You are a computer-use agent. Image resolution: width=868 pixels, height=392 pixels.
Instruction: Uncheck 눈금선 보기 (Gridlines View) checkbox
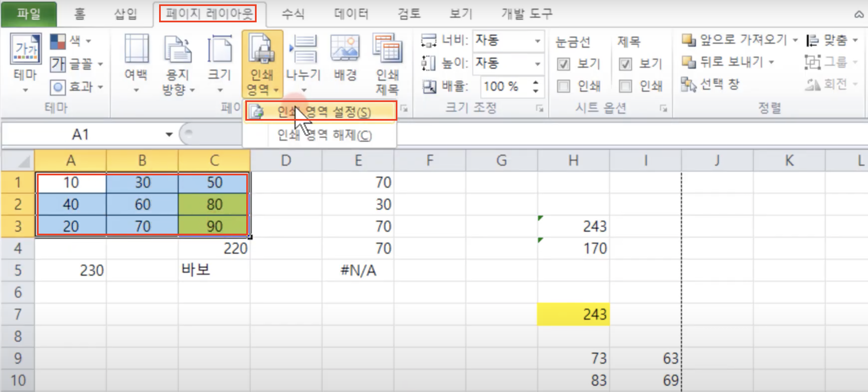click(x=563, y=64)
